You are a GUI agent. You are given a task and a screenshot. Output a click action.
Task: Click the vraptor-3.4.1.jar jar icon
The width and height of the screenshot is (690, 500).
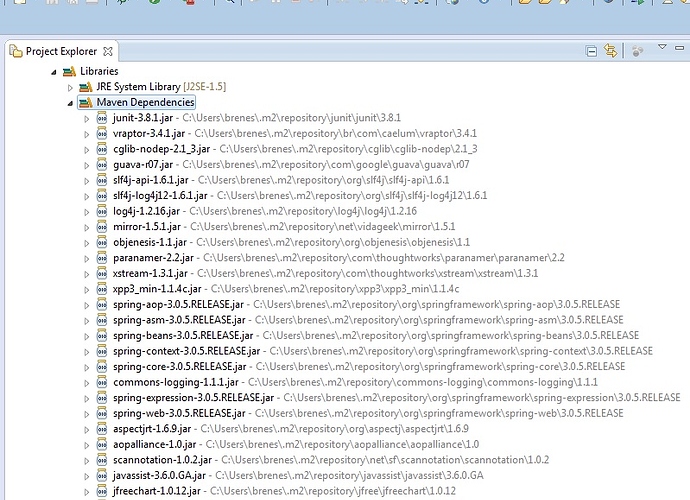tap(102, 133)
